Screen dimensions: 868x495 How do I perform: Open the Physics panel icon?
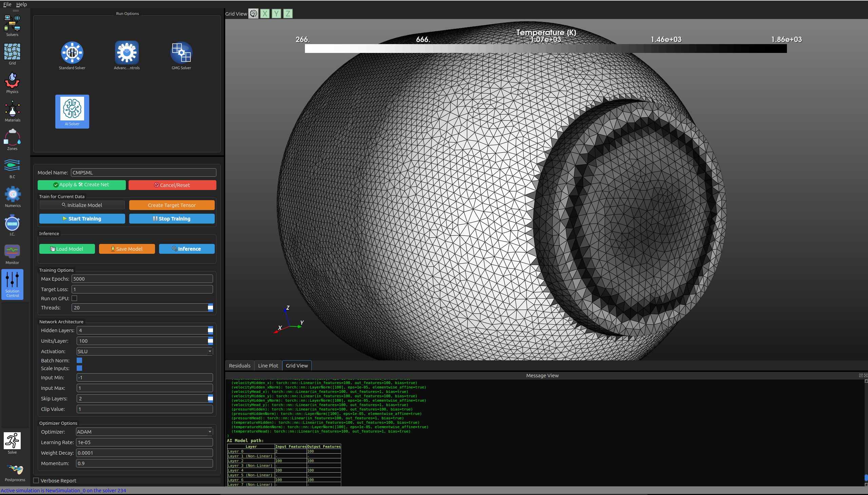pyautogui.click(x=12, y=80)
